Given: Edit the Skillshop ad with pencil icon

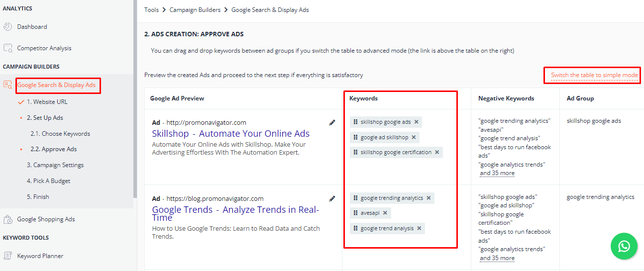Looking at the screenshot, I should [x=332, y=122].
